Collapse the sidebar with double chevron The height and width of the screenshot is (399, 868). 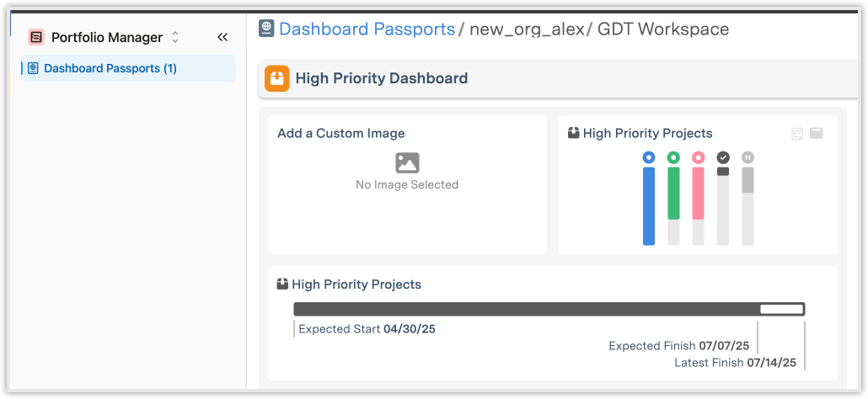[222, 37]
